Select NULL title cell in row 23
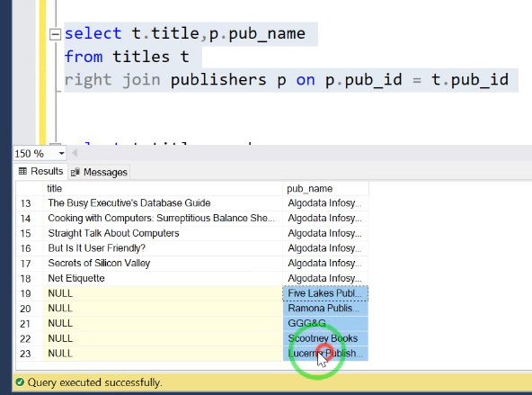This screenshot has height=395, width=532. tap(163, 354)
